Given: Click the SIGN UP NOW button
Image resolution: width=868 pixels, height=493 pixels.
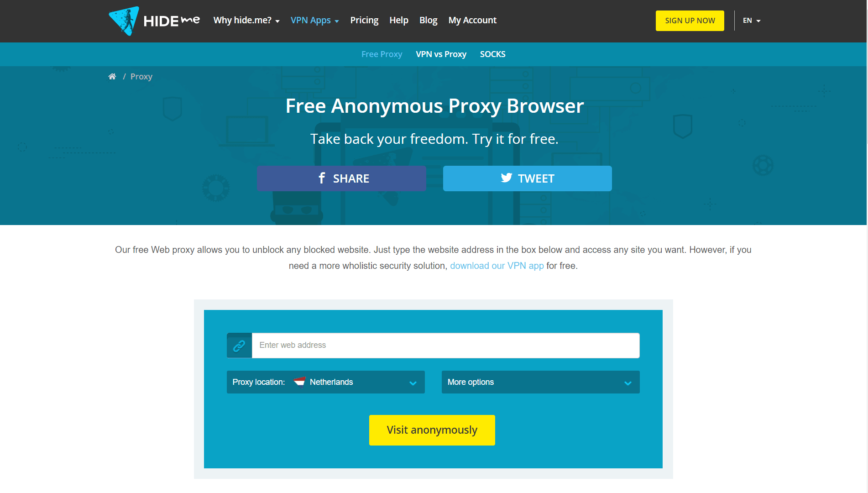Looking at the screenshot, I should (690, 21).
